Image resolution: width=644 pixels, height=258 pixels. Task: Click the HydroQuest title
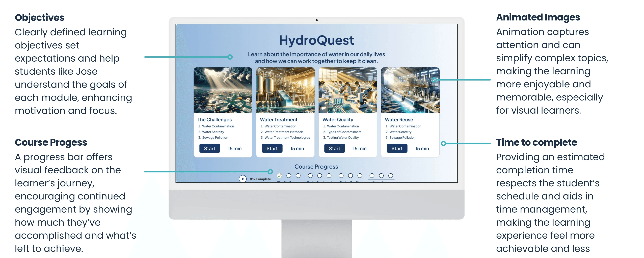[316, 40]
